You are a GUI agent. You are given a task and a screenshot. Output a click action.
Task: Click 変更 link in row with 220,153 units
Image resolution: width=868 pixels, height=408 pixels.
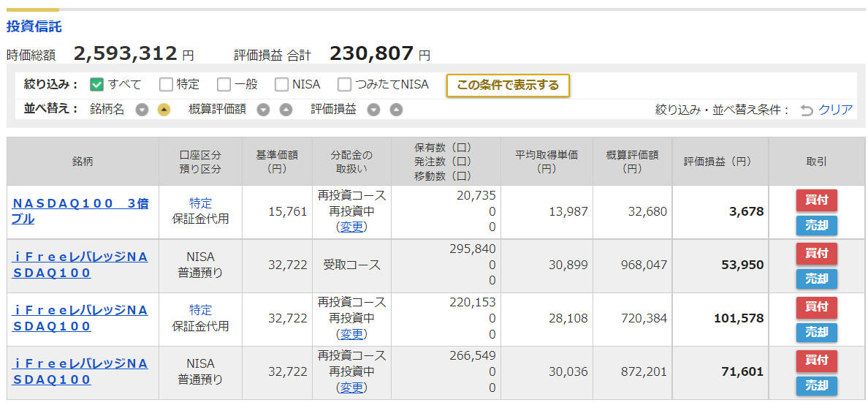pos(351,333)
